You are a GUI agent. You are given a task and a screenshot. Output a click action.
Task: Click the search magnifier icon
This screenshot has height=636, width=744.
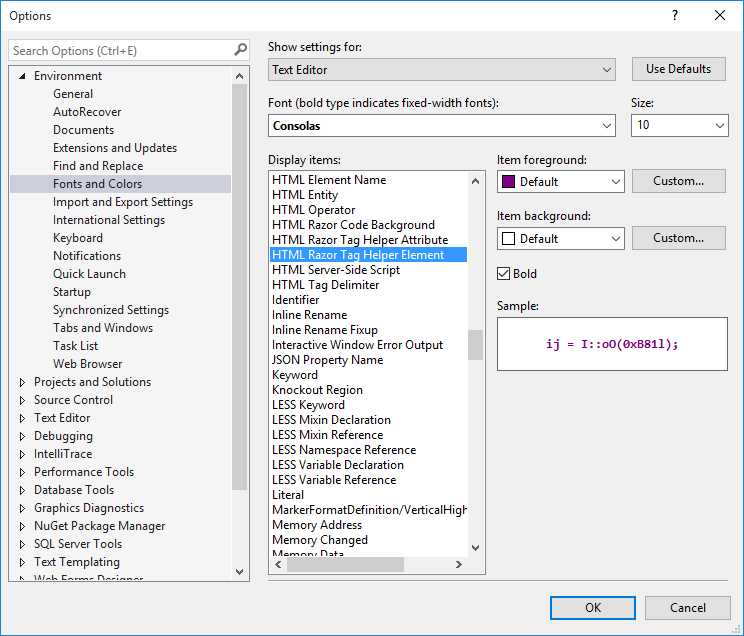point(241,49)
